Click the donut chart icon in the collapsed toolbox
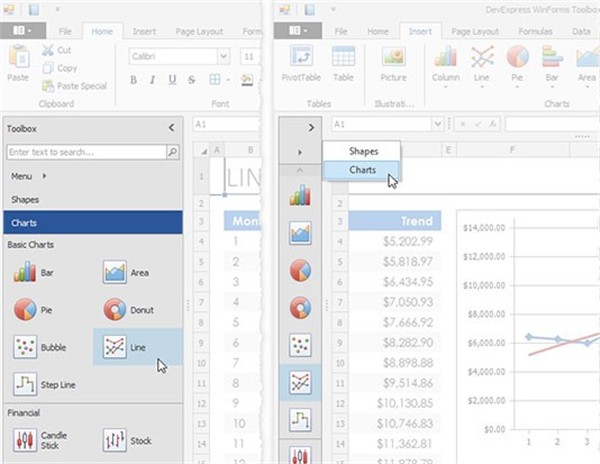 [x=300, y=308]
